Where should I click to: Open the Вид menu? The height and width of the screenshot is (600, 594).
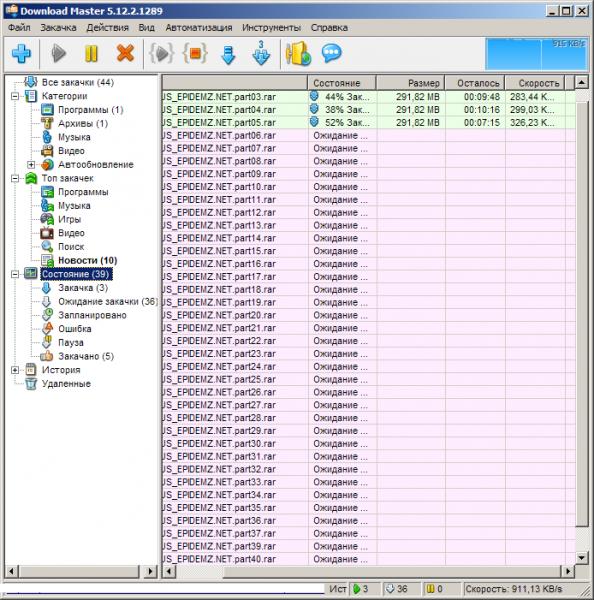pos(147,28)
